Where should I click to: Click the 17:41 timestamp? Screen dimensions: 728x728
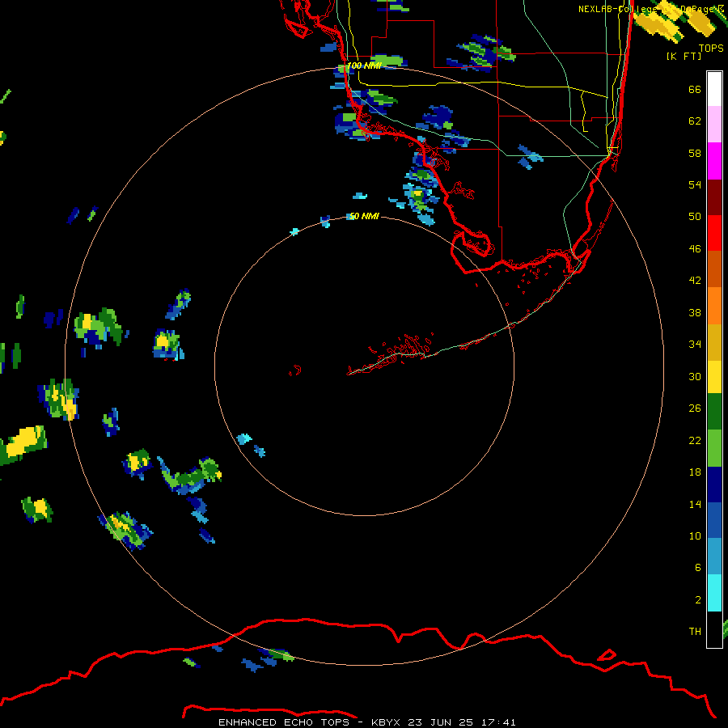point(498,722)
